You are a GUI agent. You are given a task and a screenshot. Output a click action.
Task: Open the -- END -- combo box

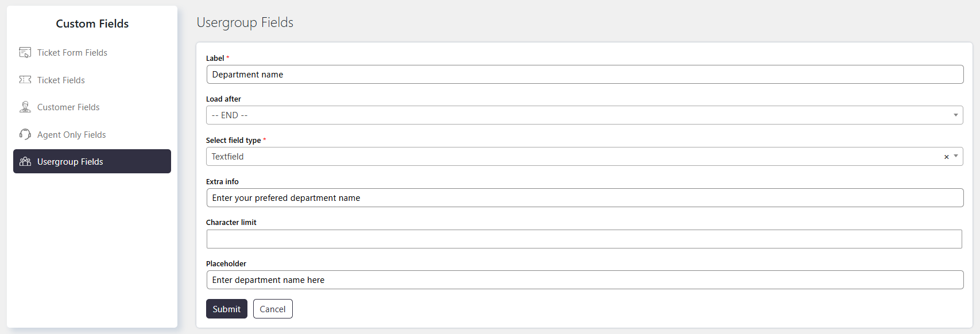click(584, 115)
